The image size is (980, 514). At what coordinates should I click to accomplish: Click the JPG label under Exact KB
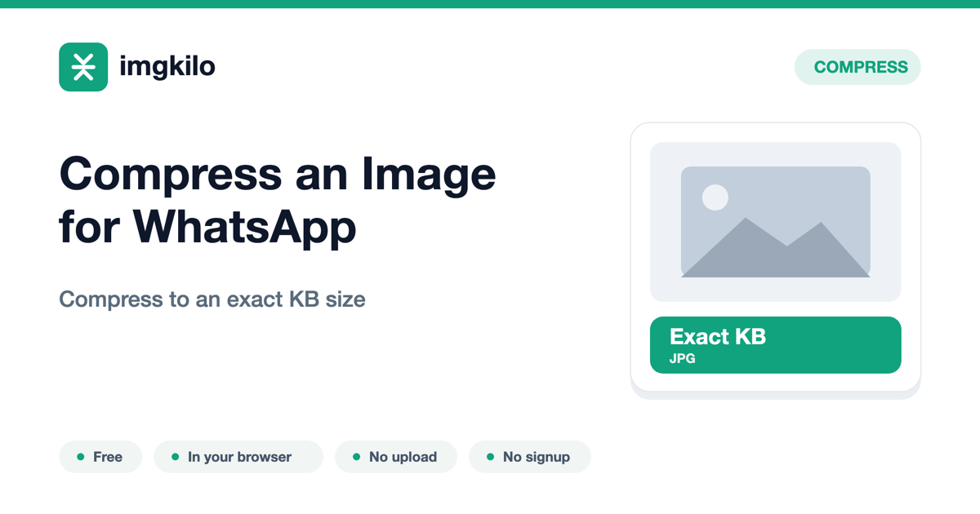coord(683,359)
